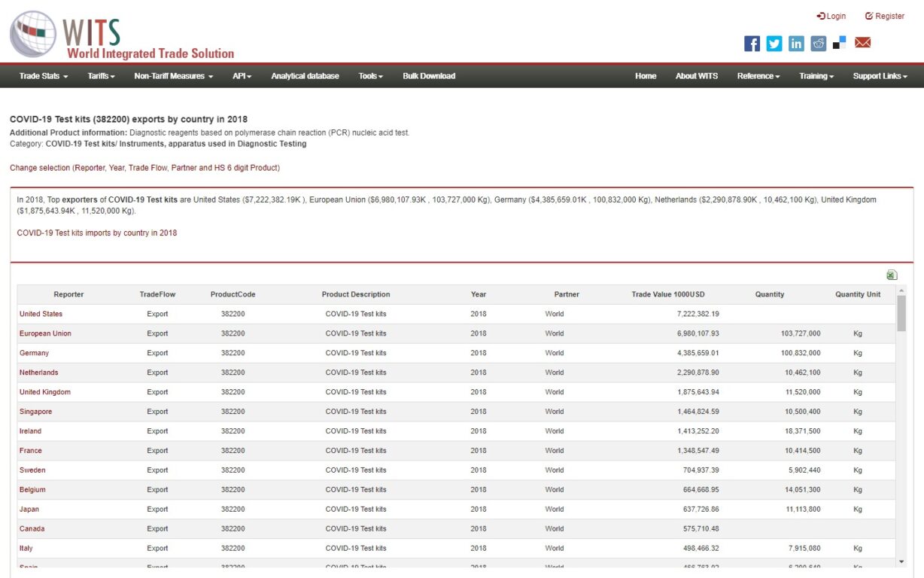
Task: Expand the Tariffs dropdown menu
Action: coord(101,76)
